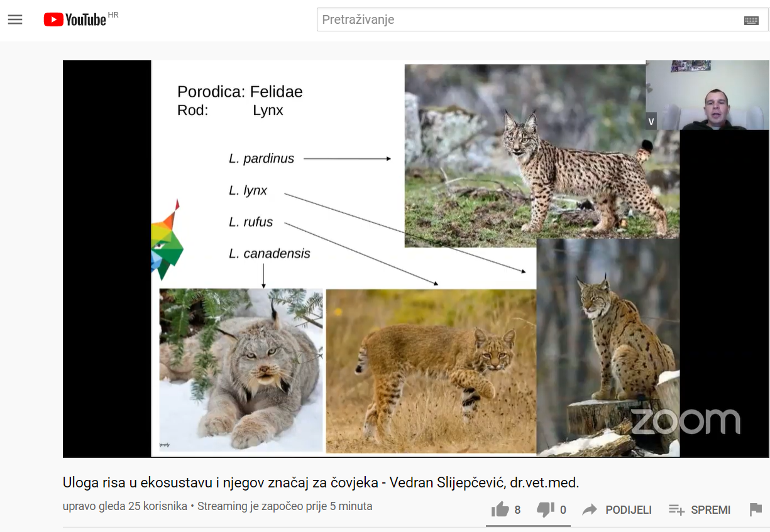The width and height of the screenshot is (770, 532).
Task: Click the save-to-playlist icon
Action: [x=676, y=509]
